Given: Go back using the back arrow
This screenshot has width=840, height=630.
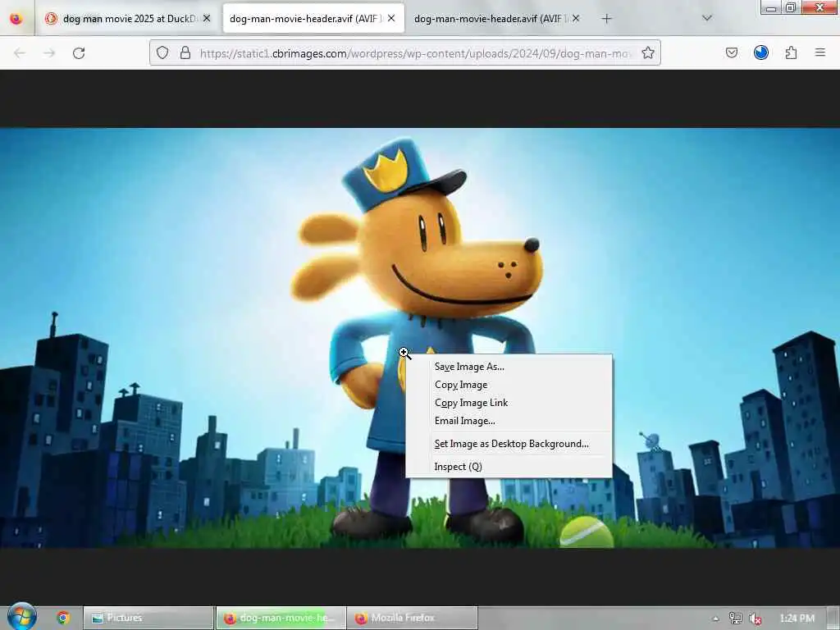Looking at the screenshot, I should [20, 53].
